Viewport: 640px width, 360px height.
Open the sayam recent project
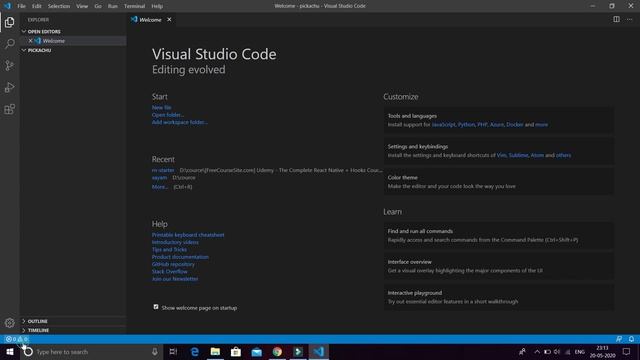coord(159,178)
